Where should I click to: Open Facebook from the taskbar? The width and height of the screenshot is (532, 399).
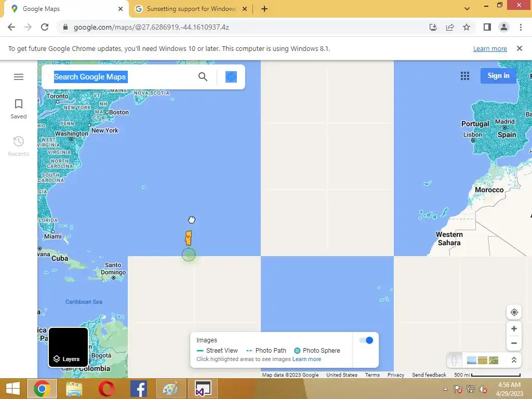[138, 389]
